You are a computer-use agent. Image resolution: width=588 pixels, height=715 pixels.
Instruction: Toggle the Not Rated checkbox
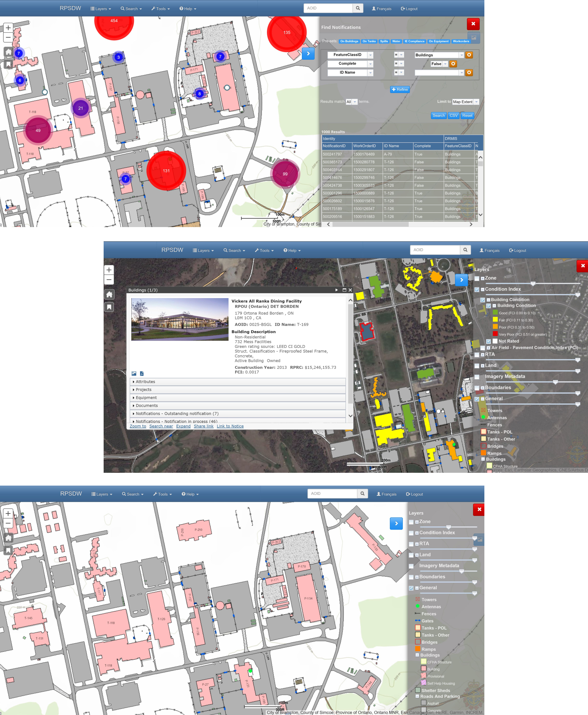click(488, 341)
